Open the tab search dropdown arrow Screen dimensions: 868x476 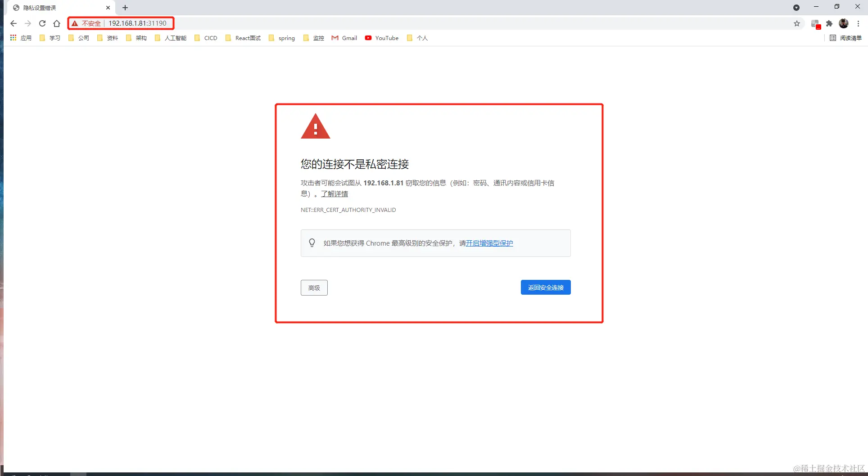(796, 8)
